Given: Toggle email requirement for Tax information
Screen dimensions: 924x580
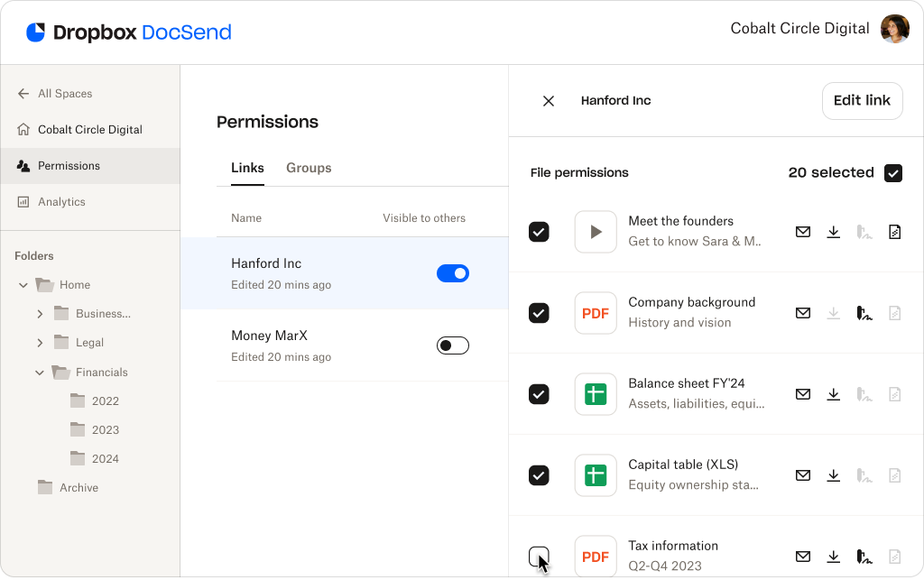Looking at the screenshot, I should point(802,557).
